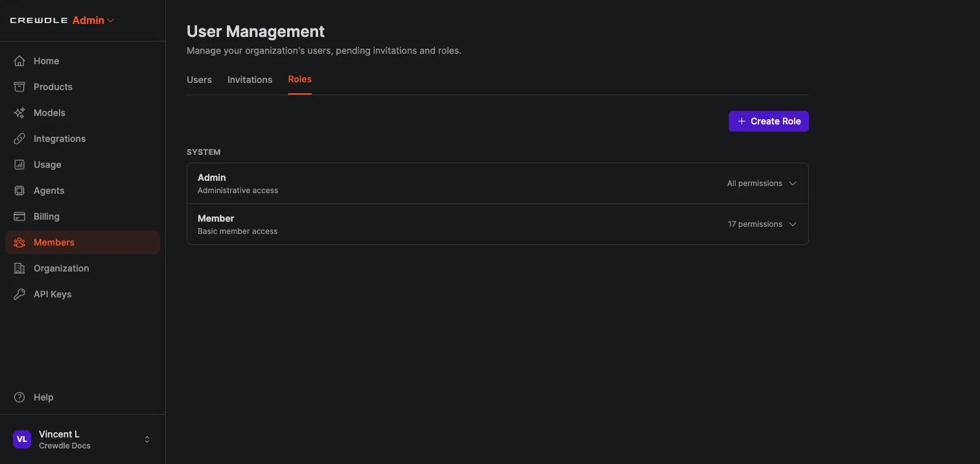The height and width of the screenshot is (464, 980).
Task: Click 'Administrative access' description text
Action: pos(238,191)
